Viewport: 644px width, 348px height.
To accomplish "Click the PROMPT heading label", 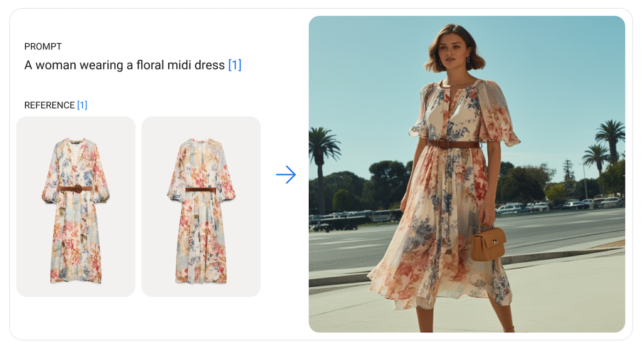I will [43, 46].
